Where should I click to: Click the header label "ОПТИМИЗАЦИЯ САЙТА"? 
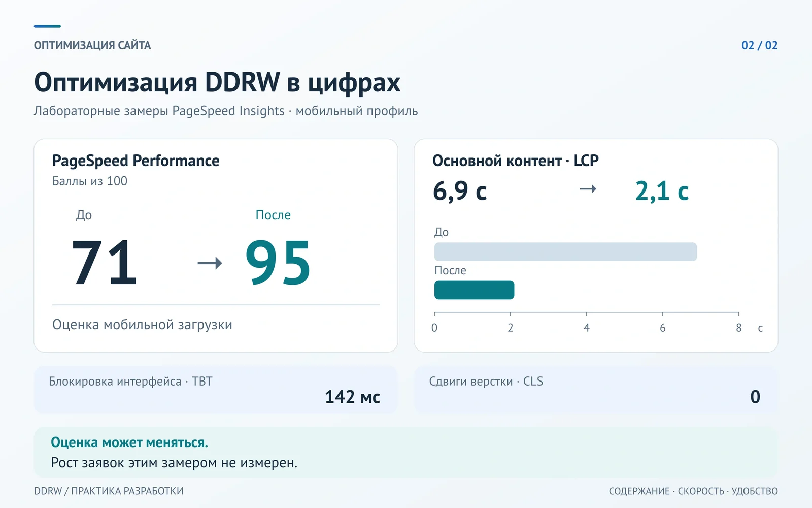coord(92,45)
